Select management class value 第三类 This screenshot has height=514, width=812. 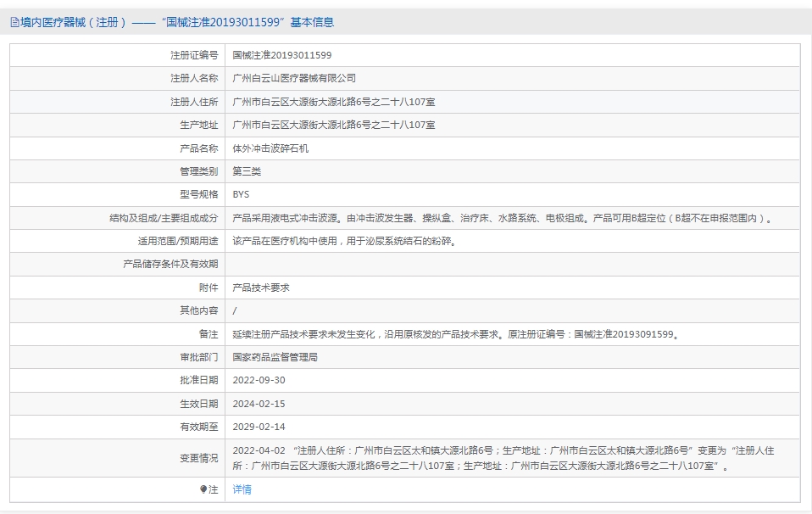(x=247, y=171)
